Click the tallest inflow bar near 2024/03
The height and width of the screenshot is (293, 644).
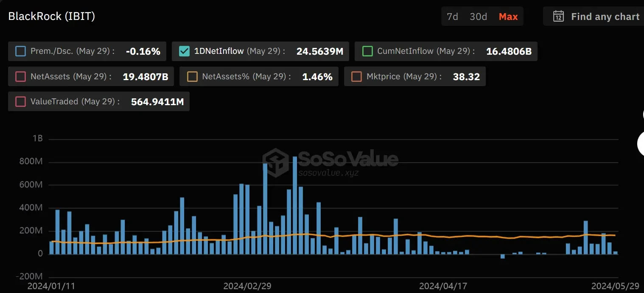pos(294,204)
